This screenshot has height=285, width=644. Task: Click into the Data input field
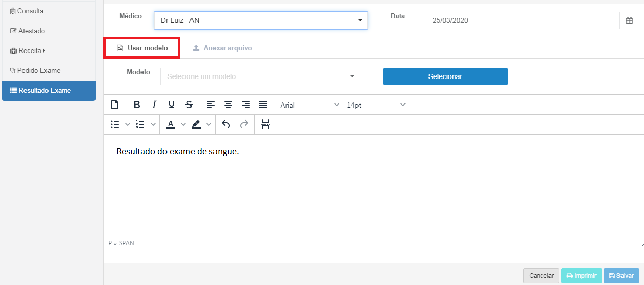pyautogui.click(x=522, y=21)
